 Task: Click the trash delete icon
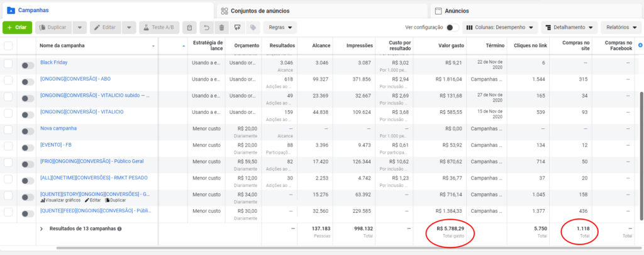[x=222, y=28]
